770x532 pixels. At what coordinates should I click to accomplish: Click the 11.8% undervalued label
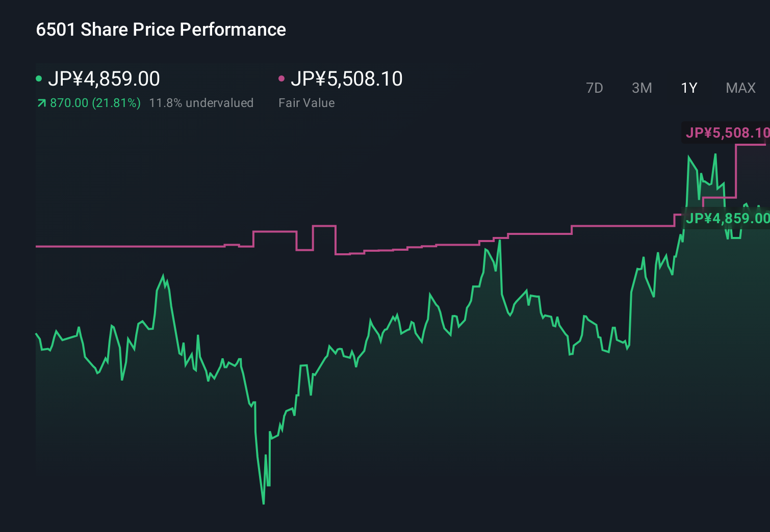click(x=201, y=102)
